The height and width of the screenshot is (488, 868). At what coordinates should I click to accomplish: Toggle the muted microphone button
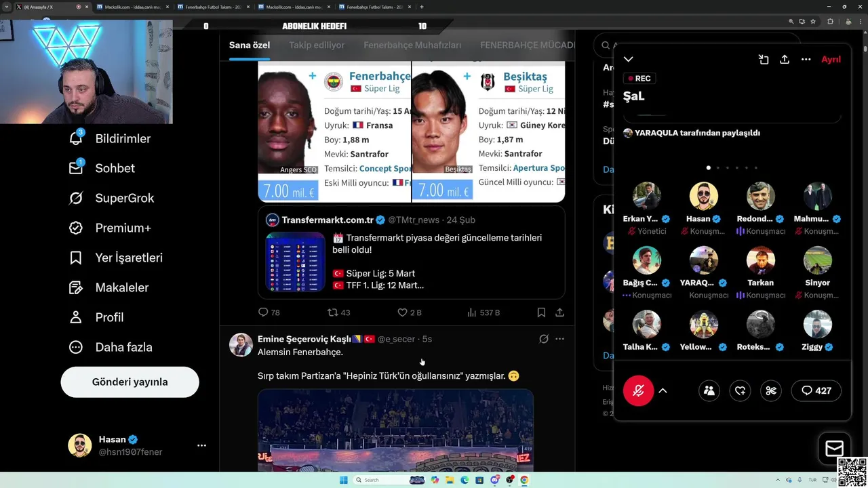[x=638, y=390]
